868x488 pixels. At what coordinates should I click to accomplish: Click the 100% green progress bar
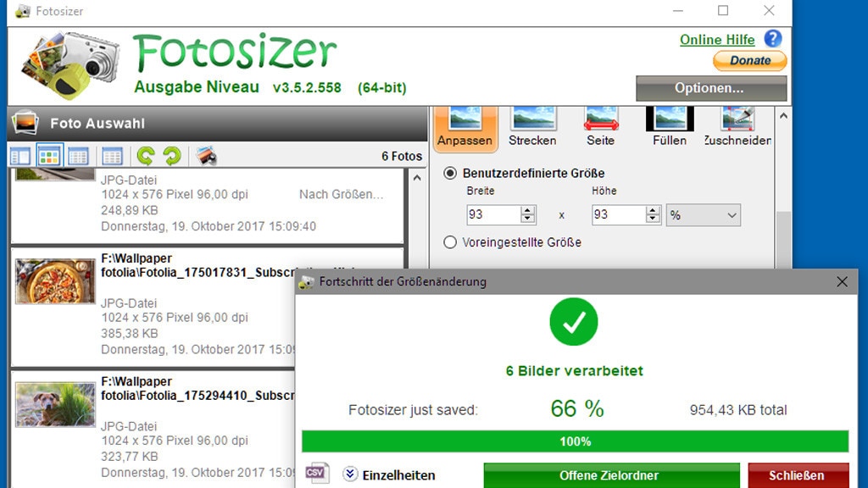pyautogui.click(x=576, y=441)
